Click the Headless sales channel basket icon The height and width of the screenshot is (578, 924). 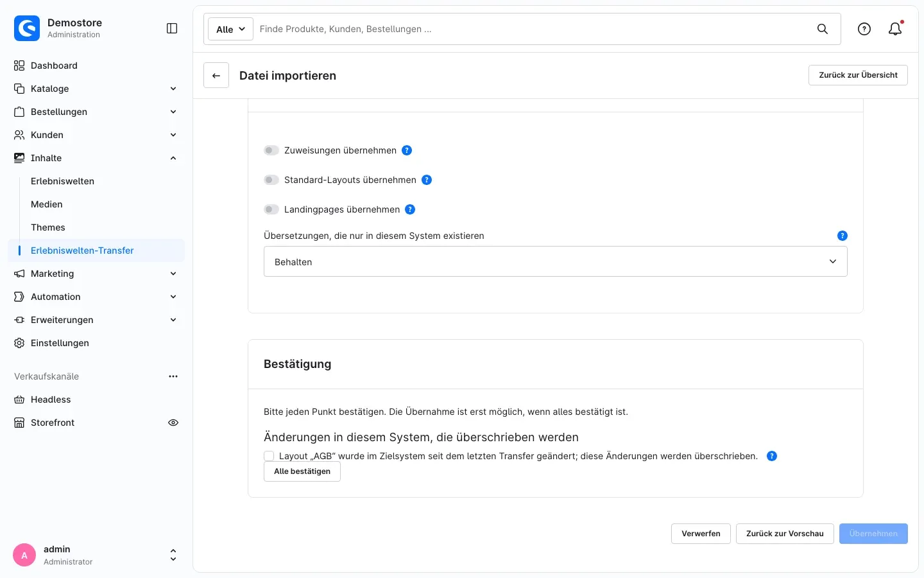point(19,399)
